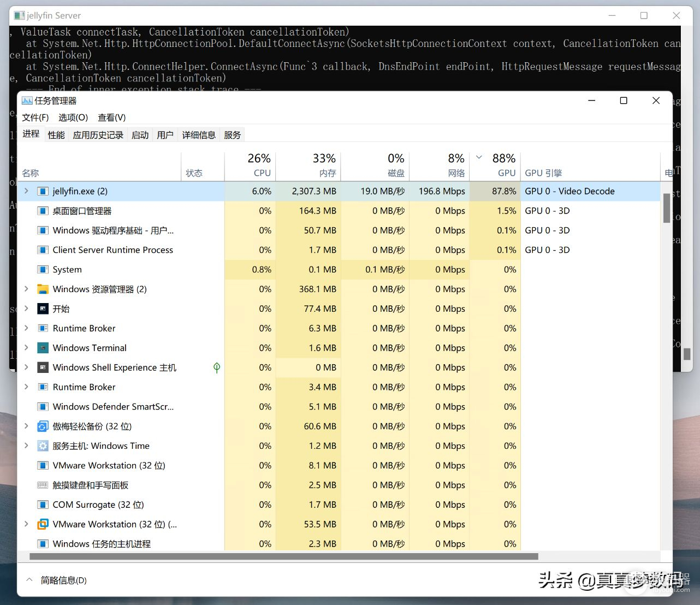
Task: Click the 服务主机 Windows Time gear icon
Action: click(43, 446)
